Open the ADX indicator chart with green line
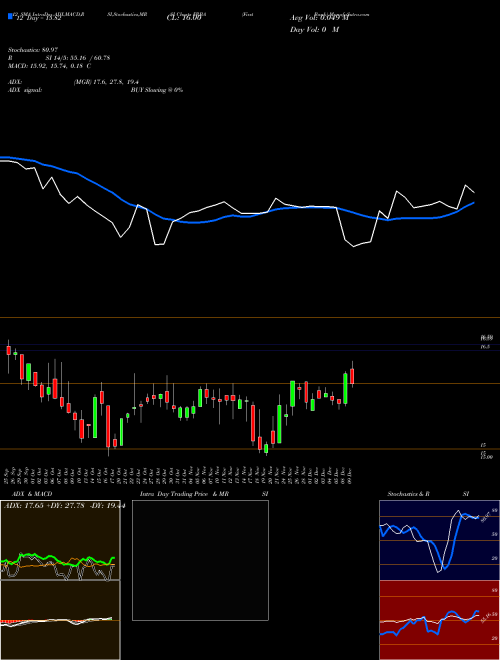 click(60, 540)
